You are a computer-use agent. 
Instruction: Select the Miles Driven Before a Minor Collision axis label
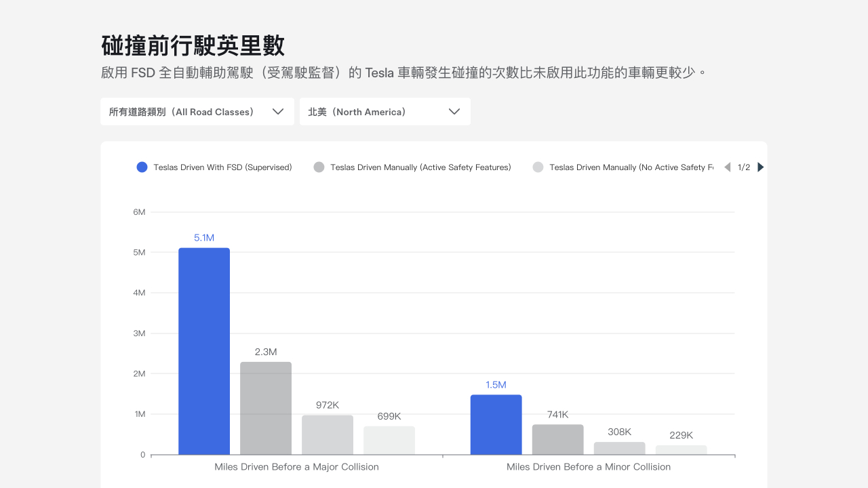click(589, 467)
